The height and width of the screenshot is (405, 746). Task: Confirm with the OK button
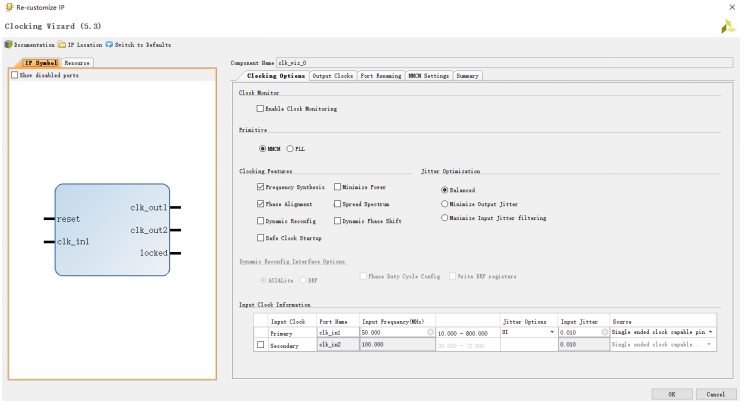click(x=672, y=394)
